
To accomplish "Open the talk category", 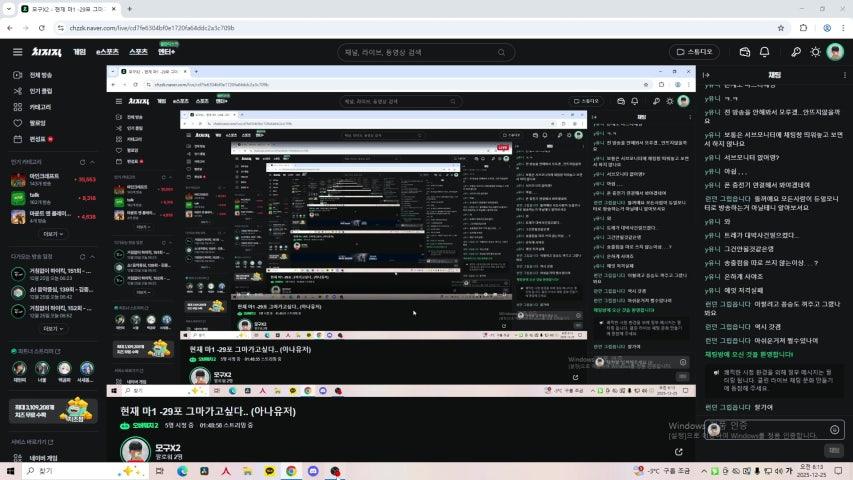I will pos(53,198).
